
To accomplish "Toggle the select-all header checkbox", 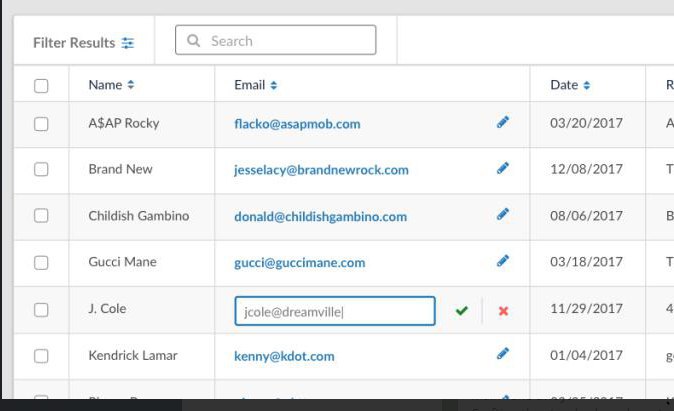I will pos(41,86).
